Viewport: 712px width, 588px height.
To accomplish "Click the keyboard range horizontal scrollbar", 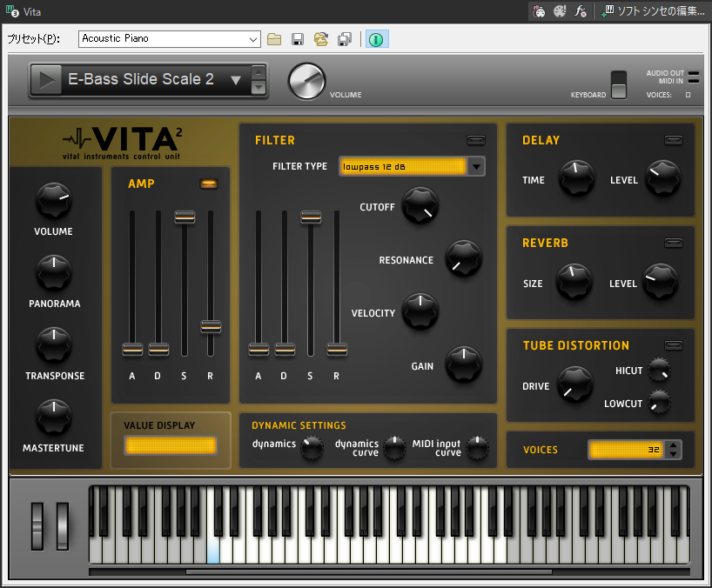I will coord(369,572).
